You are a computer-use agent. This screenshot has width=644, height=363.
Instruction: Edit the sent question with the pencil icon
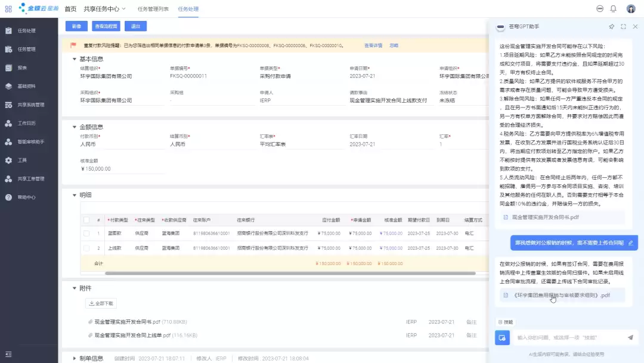(631, 243)
